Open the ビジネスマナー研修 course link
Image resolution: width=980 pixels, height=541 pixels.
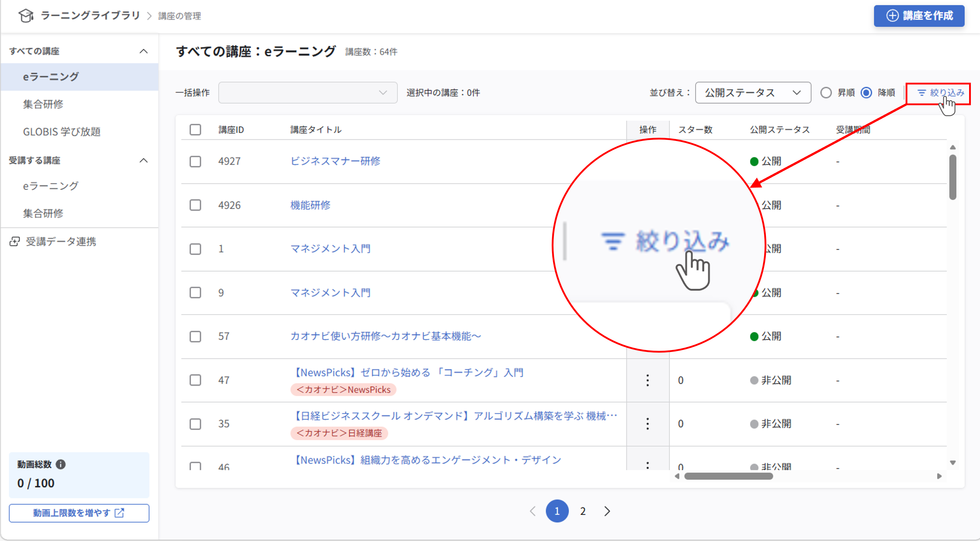click(x=335, y=161)
